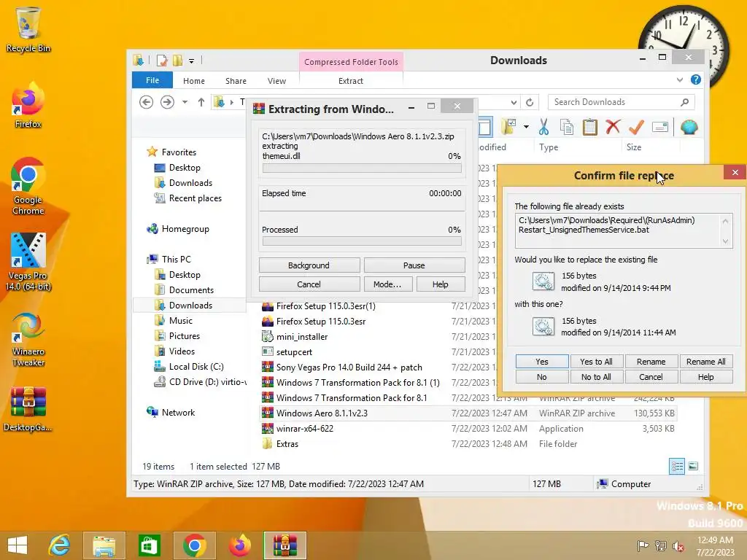Click the Forward navigation arrow in Explorer
The image size is (747, 560).
[x=167, y=102]
